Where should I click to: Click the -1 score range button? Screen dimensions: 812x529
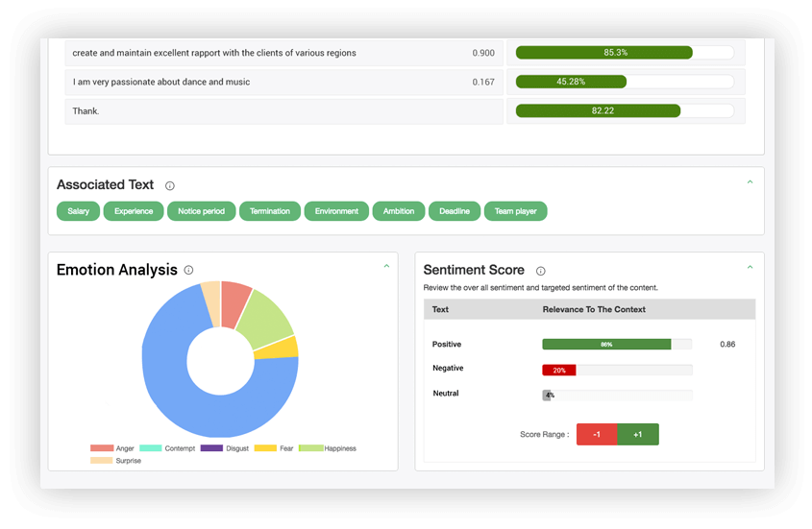pos(597,434)
